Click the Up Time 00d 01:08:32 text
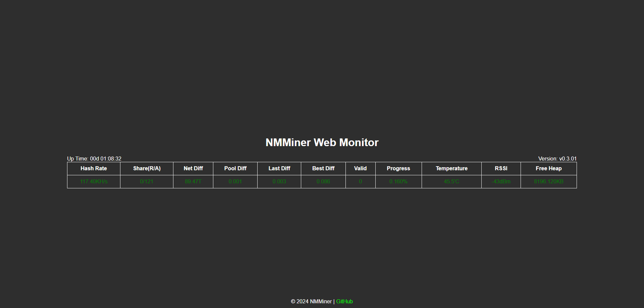Viewport: 644px width, 308px height. [94, 159]
